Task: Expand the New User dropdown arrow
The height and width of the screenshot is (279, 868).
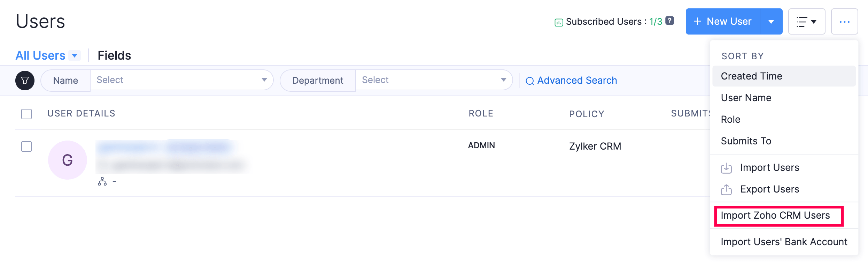Action: pos(772,21)
